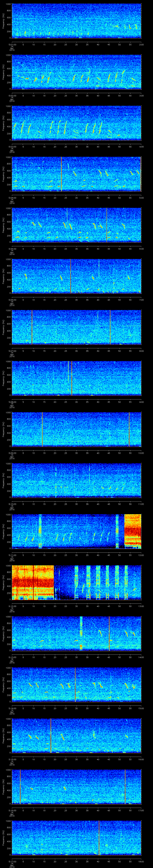This screenshot has width=153, height=868.
Task: Click the red vertical line in the 5:13:00 spectrogram
Action: point(109,633)
